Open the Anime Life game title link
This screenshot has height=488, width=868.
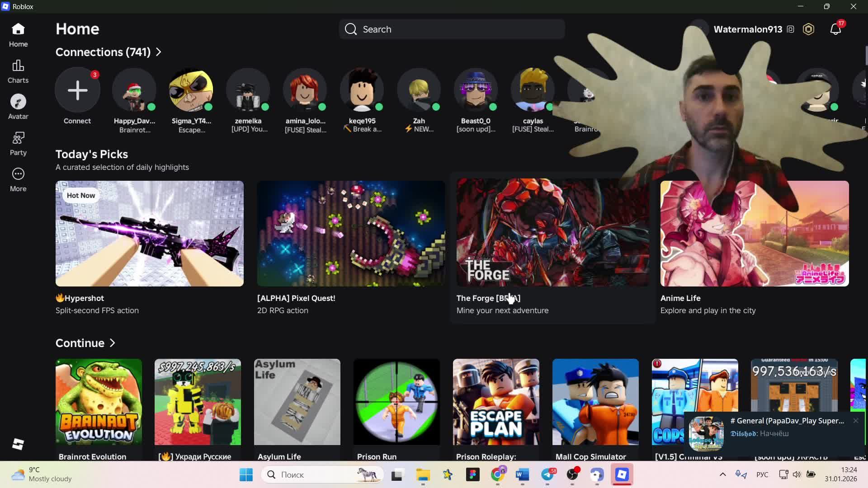tap(680, 298)
